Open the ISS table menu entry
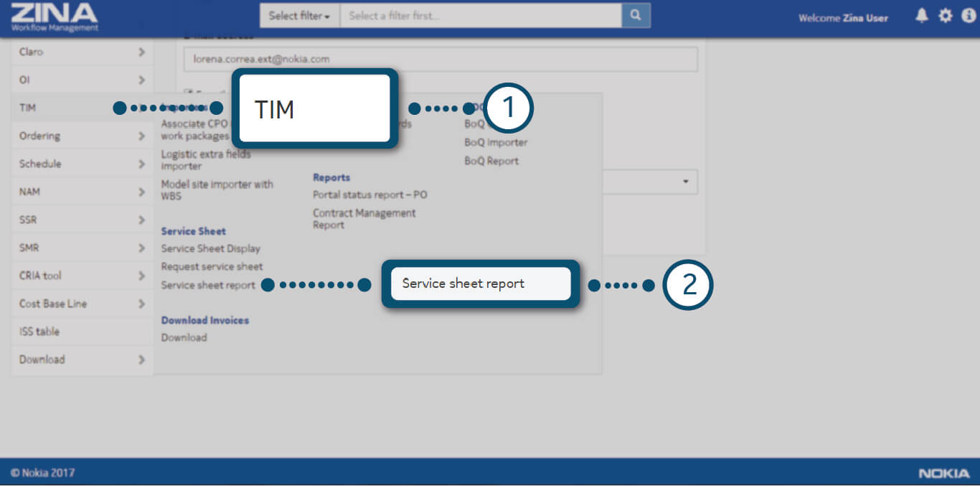980x486 pixels. [x=82, y=332]
